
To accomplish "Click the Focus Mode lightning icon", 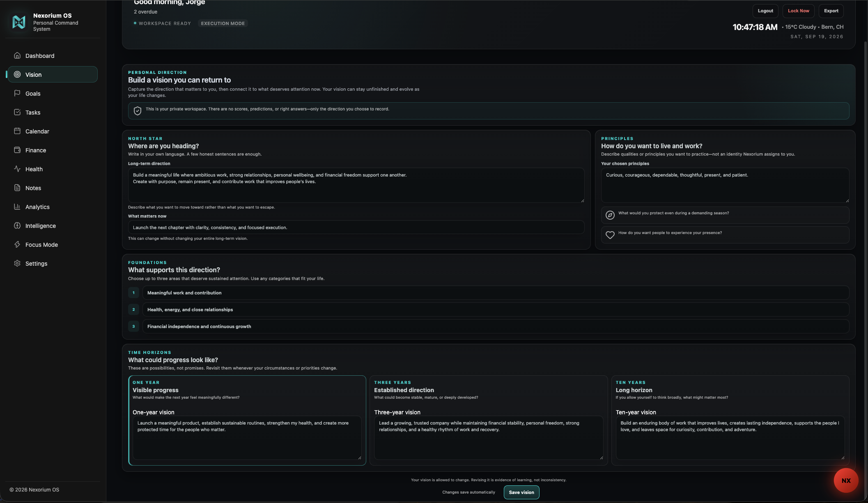I will 17,244.
